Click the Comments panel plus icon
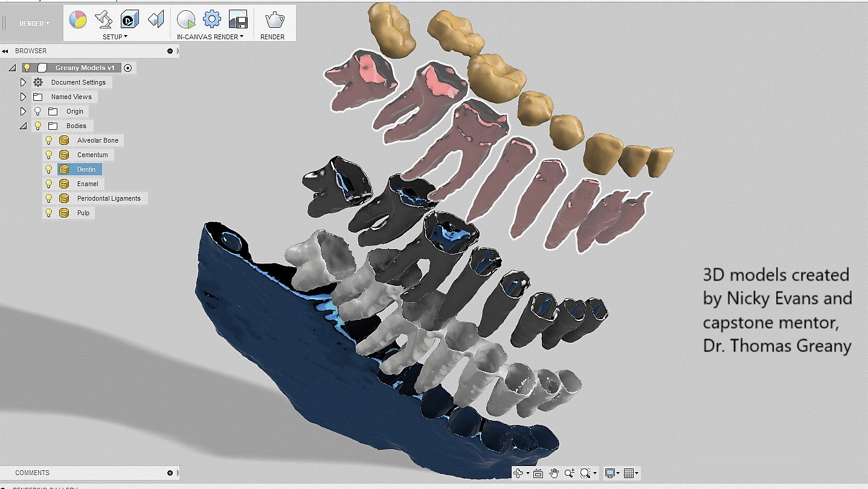This screenshot has width=868, height=489. point(170,473)
